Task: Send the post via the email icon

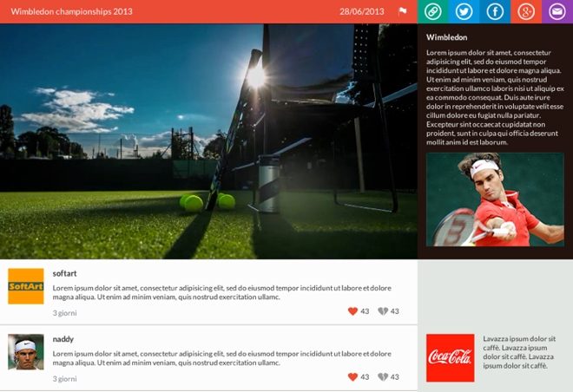Action: point(557,11)
